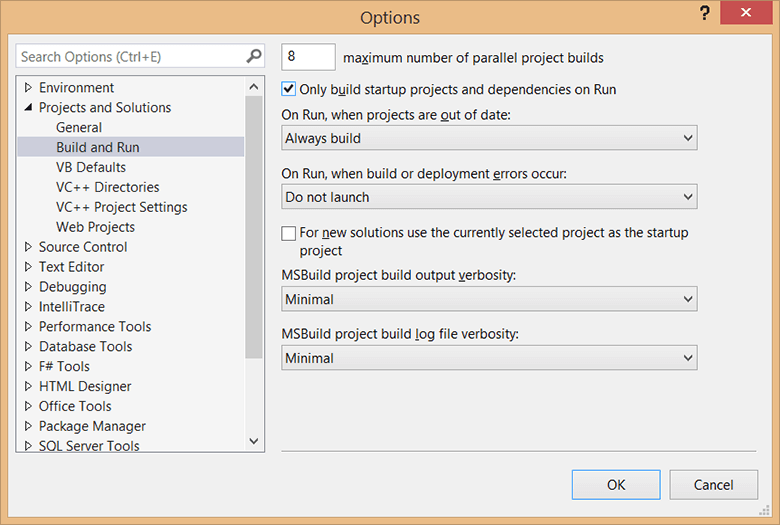Select the SQL Server Tools category label

click(x=89, y=445)
